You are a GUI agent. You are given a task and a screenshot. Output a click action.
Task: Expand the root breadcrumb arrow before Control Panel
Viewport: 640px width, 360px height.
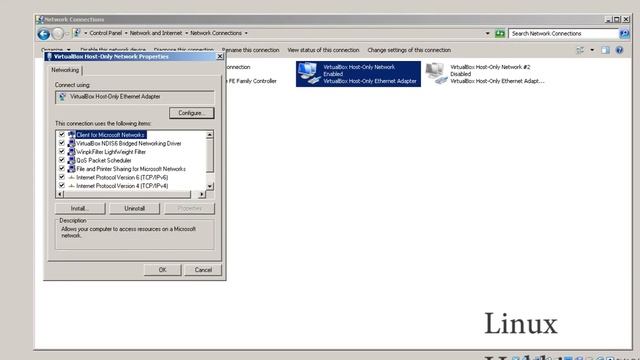pos(86,33)
